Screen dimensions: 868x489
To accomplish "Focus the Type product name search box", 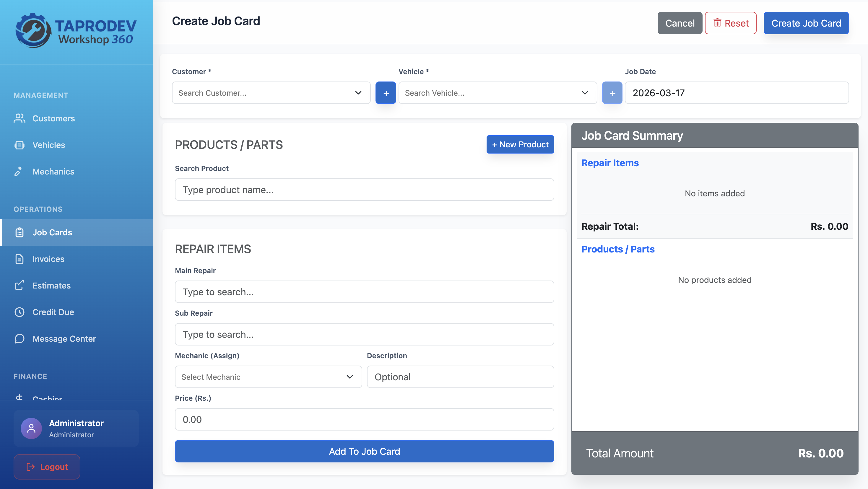I will pos(364,190).
